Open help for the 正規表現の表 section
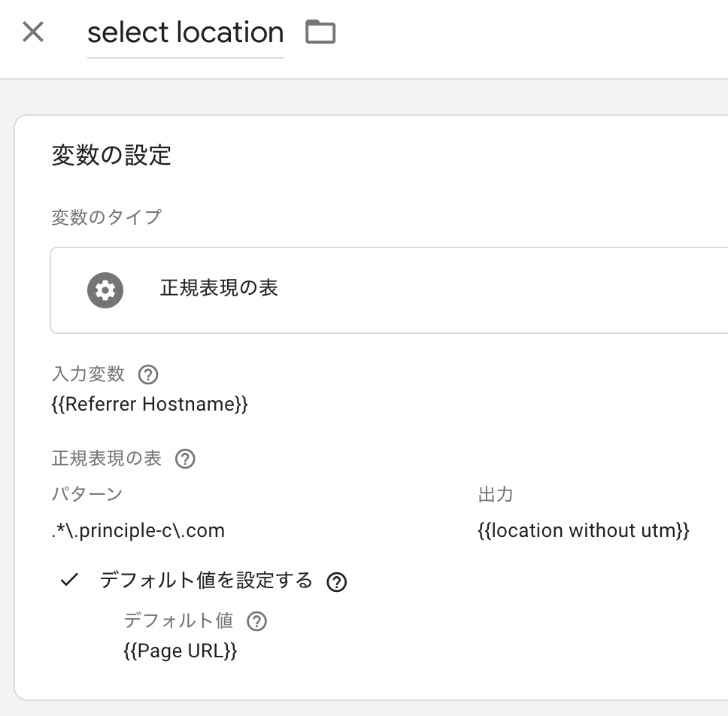This screenshot has height=716, width=728. pyautogui.click(x=184, y=459)
